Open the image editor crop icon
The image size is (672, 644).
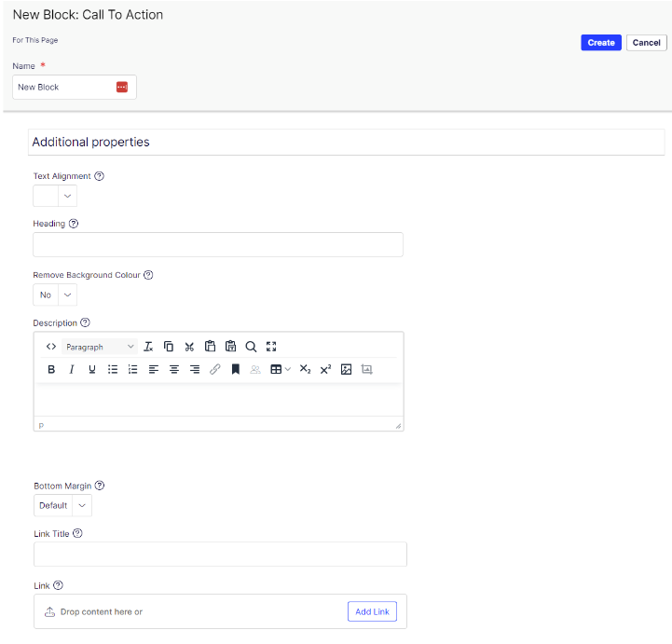(x=367, y=369)
